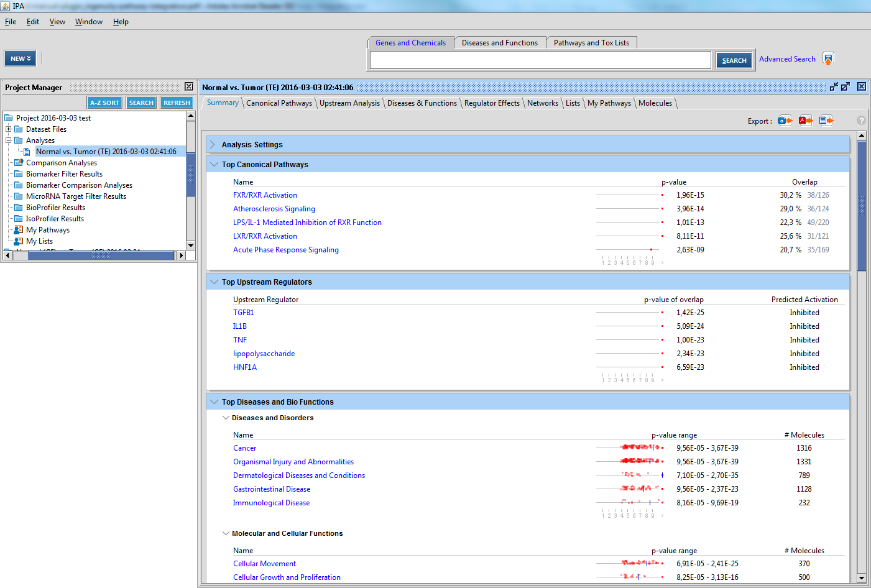The height and width of the screenshot is (588, 871).
Task: Click the IPA application icon in title bar
Action: 5,6
